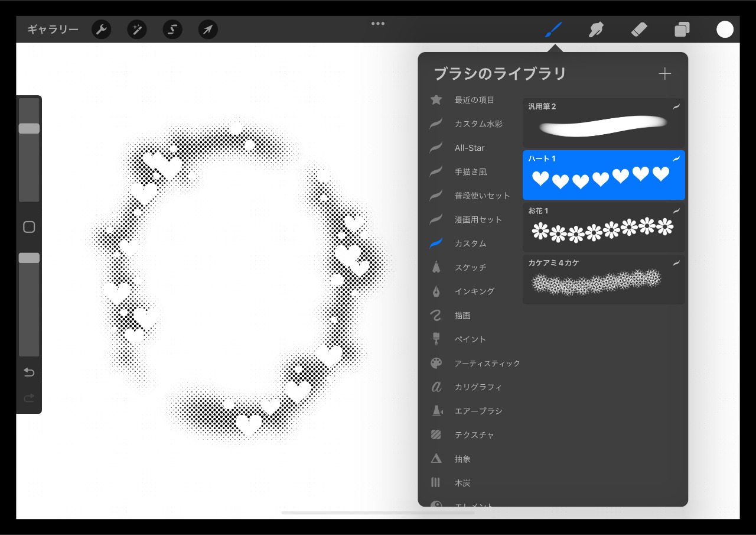756x535 pixels.
Task: Select the カスタム水彩 brush set
Action: [x=478, y=124]
